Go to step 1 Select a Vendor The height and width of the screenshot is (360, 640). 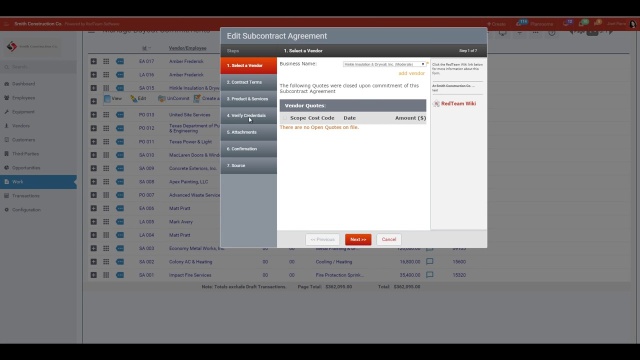coord(249,65)
